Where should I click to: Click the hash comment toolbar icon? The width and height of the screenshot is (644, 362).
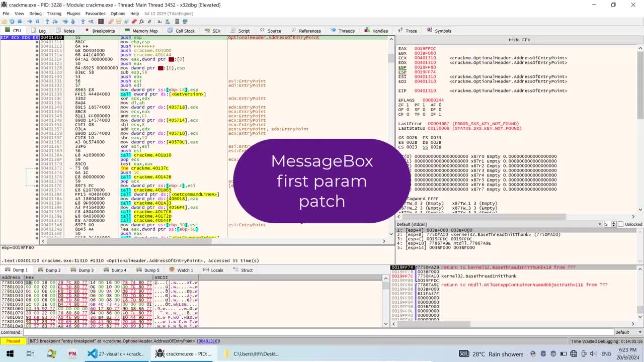150,22
